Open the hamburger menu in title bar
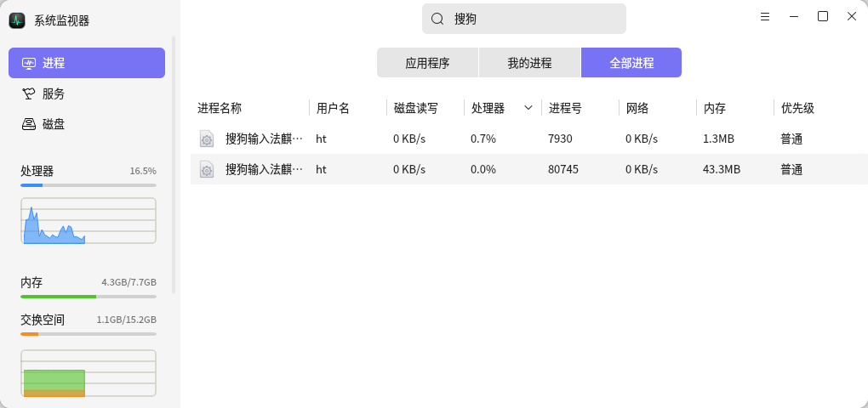 point(765,17)
